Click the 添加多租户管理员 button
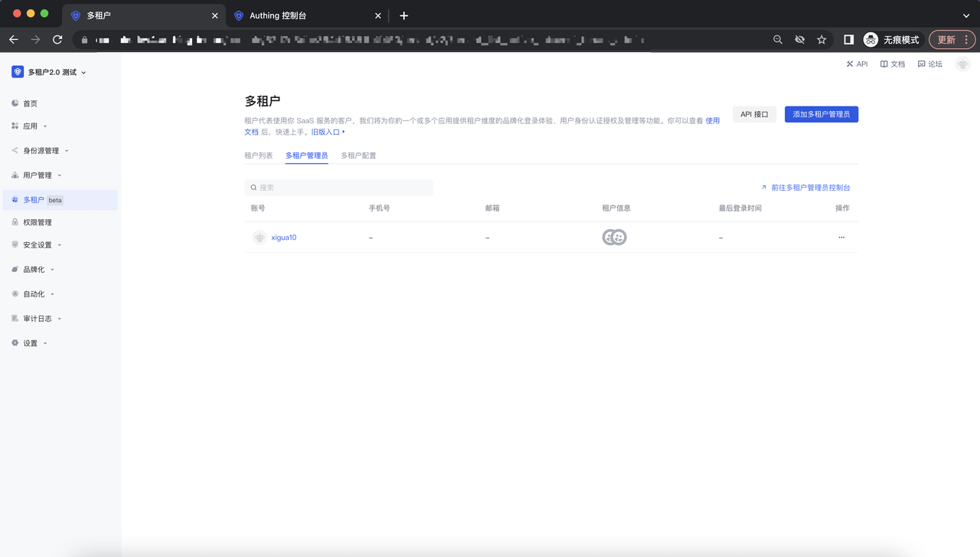Screen dimensions: 980x557 coord(821,114)
